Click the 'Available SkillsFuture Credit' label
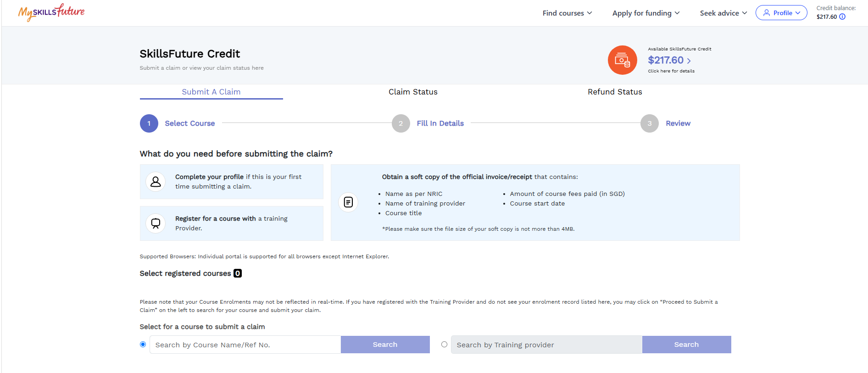Viewport: 868px width, 373px height. (679, 49)
